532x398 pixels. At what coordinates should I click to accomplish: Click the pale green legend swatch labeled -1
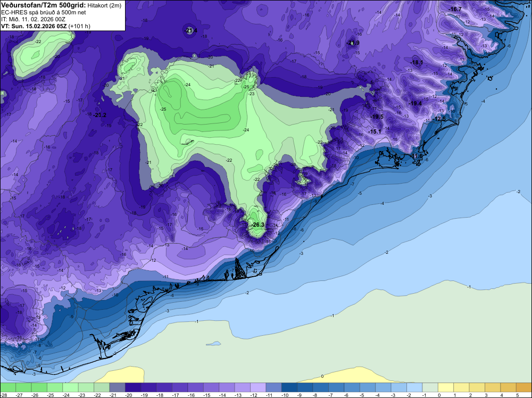(x=430, y=387)
